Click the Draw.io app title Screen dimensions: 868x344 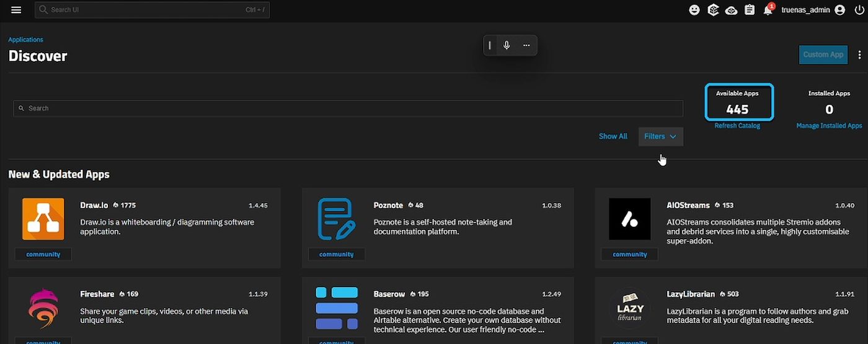[x=94, y=205]
